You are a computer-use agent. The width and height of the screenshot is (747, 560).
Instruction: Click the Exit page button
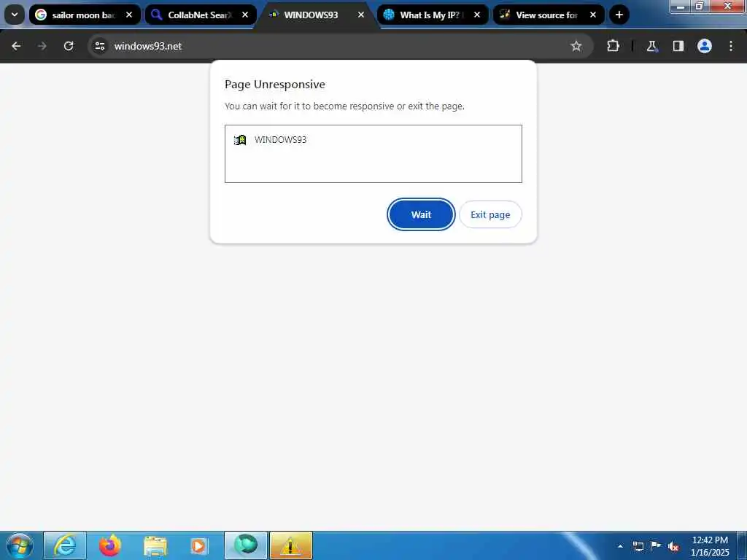(x=490, y=214)
